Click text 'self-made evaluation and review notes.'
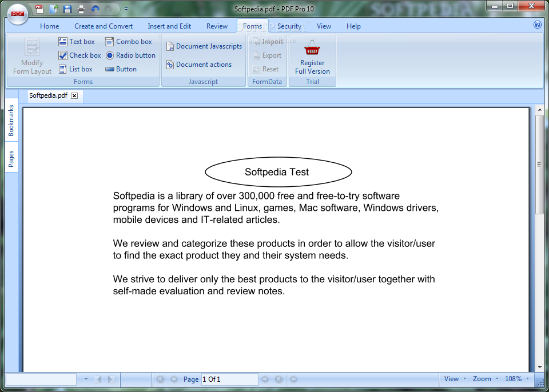Screen dimensions: 549x392 tap(199, 291)
